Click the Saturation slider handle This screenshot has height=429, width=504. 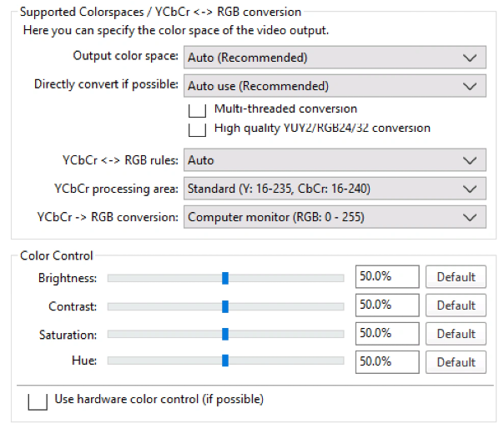225,334
